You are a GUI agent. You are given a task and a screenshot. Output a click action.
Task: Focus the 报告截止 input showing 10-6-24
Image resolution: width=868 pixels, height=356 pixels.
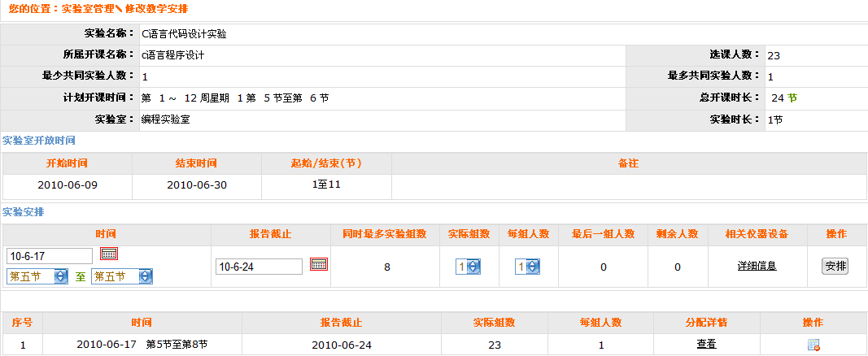pyautogui.click(x=259, y=267)
